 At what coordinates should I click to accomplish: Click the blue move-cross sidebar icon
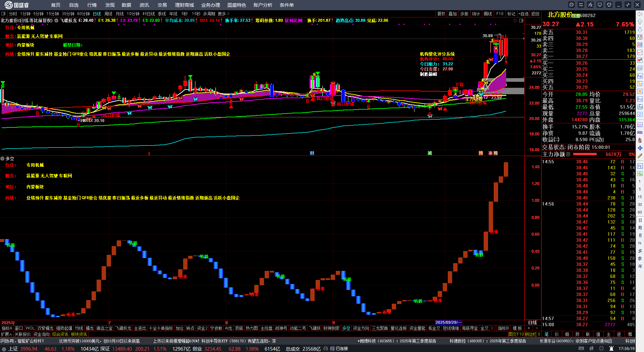(x=640, y=148)
